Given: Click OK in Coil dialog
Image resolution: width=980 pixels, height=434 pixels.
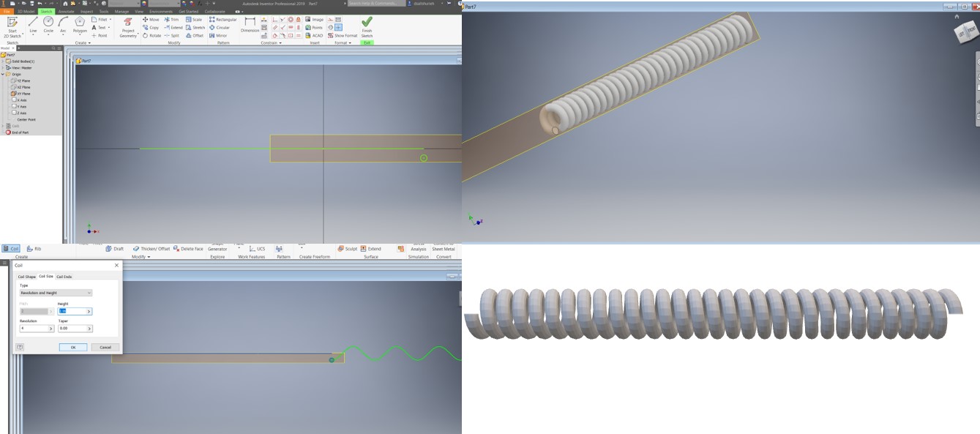Looking at the screenshot, I should coord(73,347).
